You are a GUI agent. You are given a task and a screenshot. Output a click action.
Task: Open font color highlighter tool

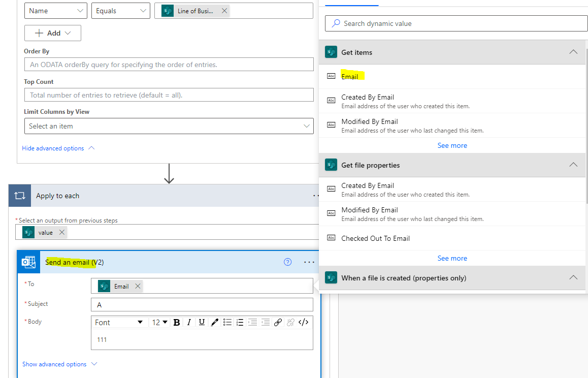click(x=214, y=323)
